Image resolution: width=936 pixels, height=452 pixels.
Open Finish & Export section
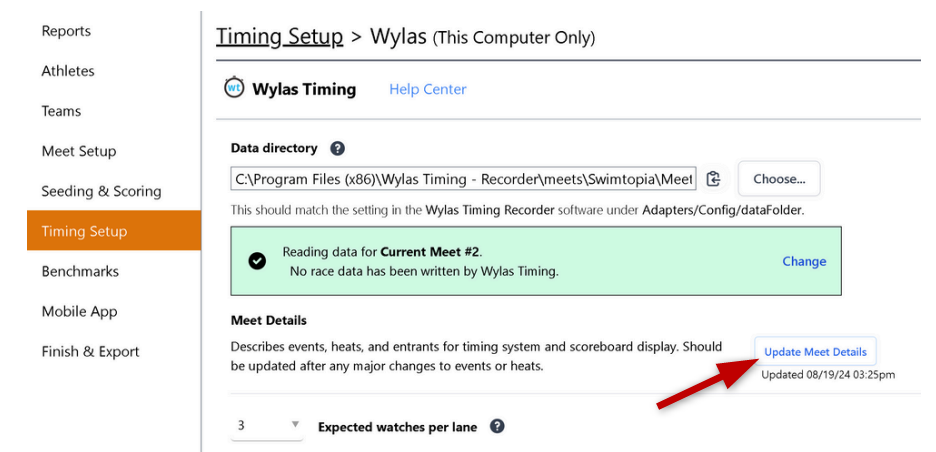pyautogui.click(x=90, y=352)
